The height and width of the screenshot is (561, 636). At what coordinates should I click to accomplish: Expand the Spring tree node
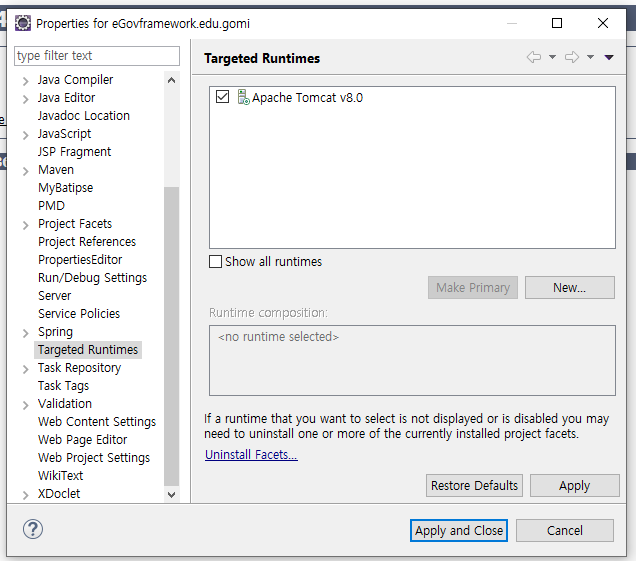pyautogui.click(x=26, y=333)
